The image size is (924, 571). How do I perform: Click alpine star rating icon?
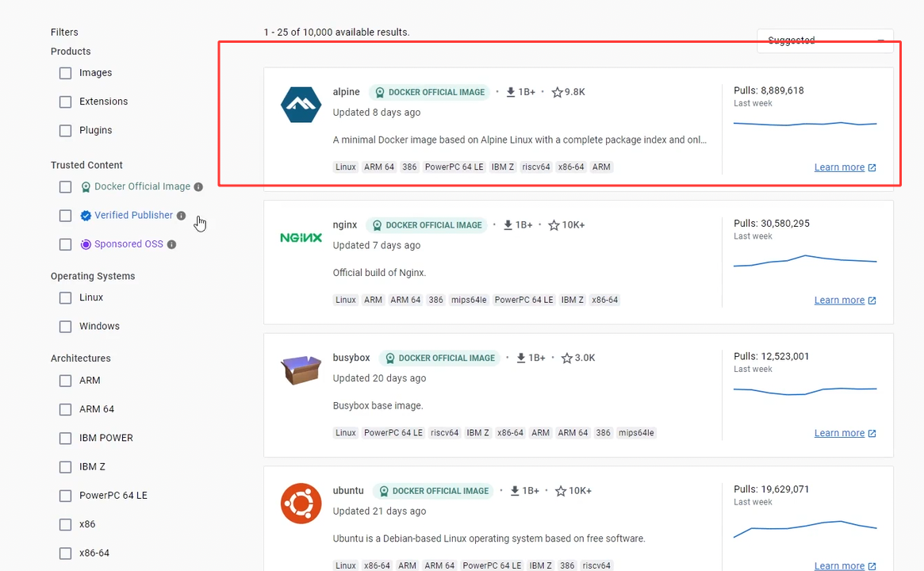557,92
